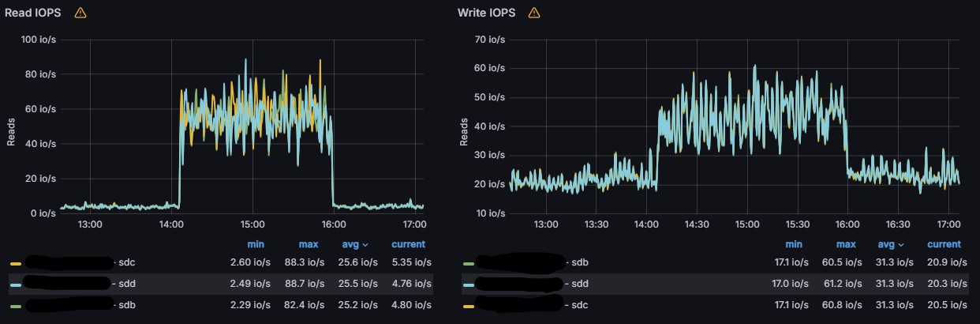Sort Read IOPS legend by max column

pos(308,244)
